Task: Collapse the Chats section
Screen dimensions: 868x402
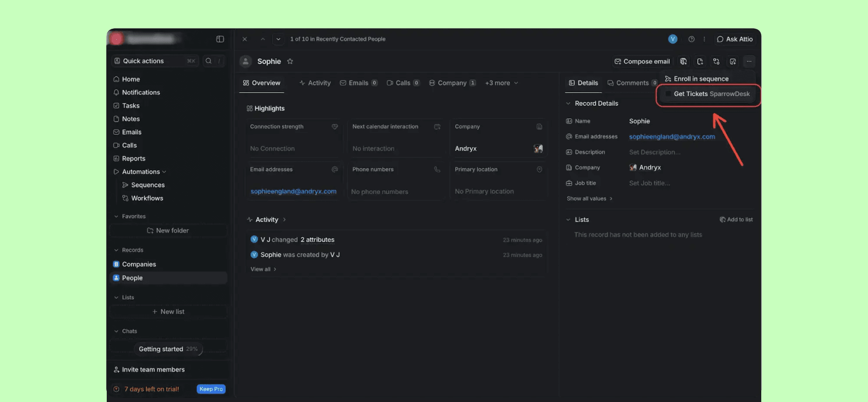Action: tap(116, 331)
